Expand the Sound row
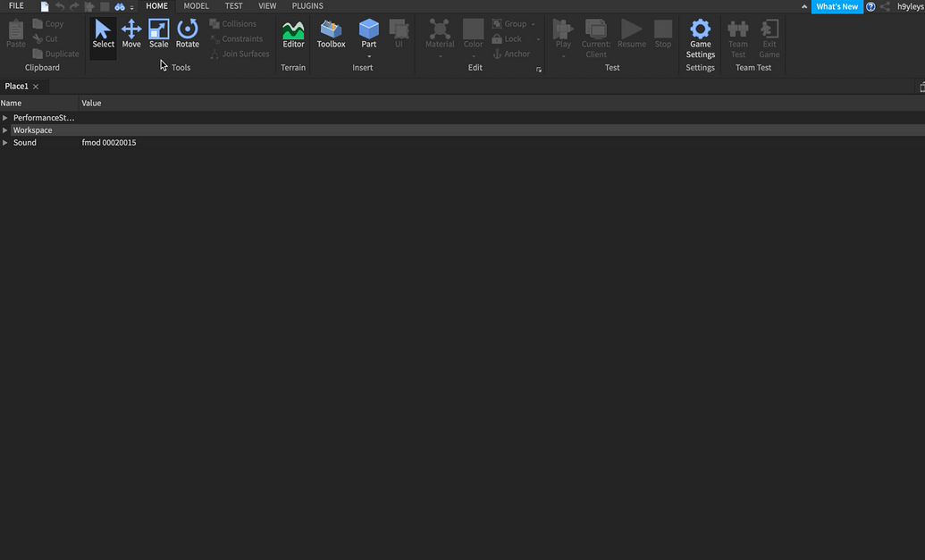The height and width of the screenshot is (560, 925). click(x=4, y=143)
